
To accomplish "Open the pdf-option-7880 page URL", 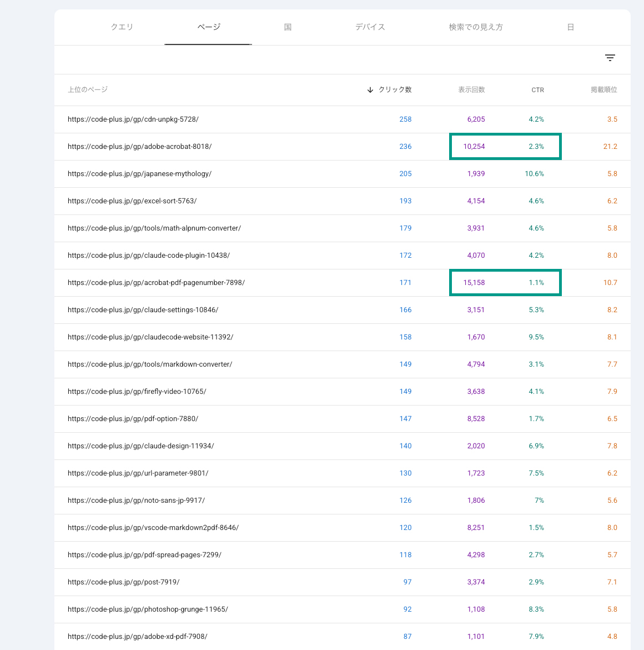I will (133, 419).
